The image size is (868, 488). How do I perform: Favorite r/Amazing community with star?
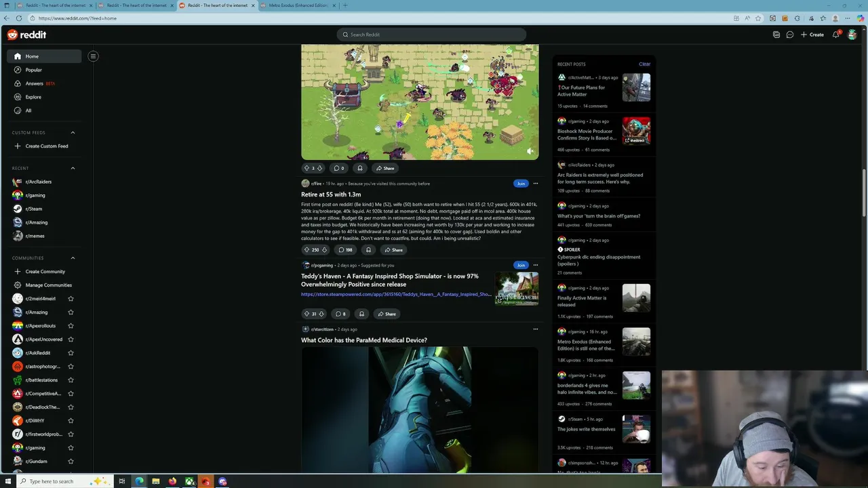pos(71,312)
